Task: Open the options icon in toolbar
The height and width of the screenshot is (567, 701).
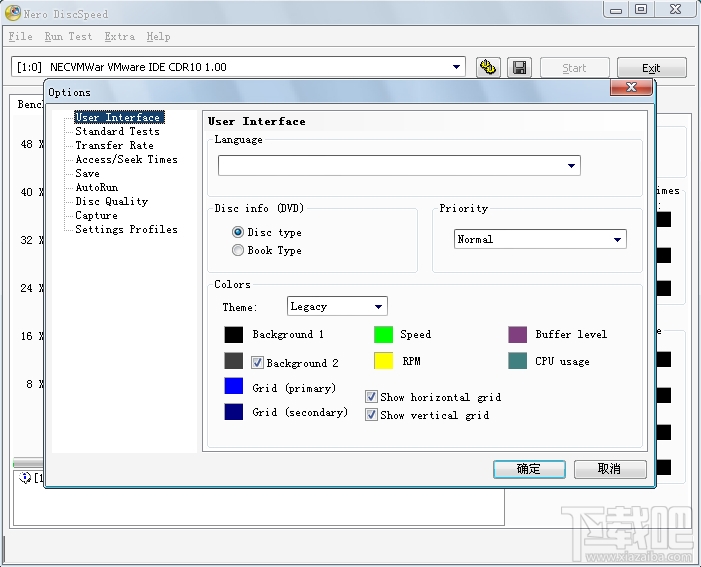Action: (488, 68)
